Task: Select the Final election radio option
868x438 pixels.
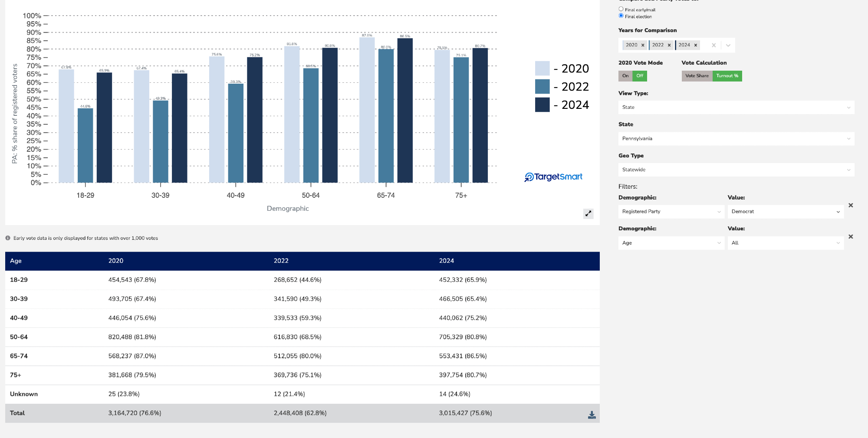Action: point(621,16)
